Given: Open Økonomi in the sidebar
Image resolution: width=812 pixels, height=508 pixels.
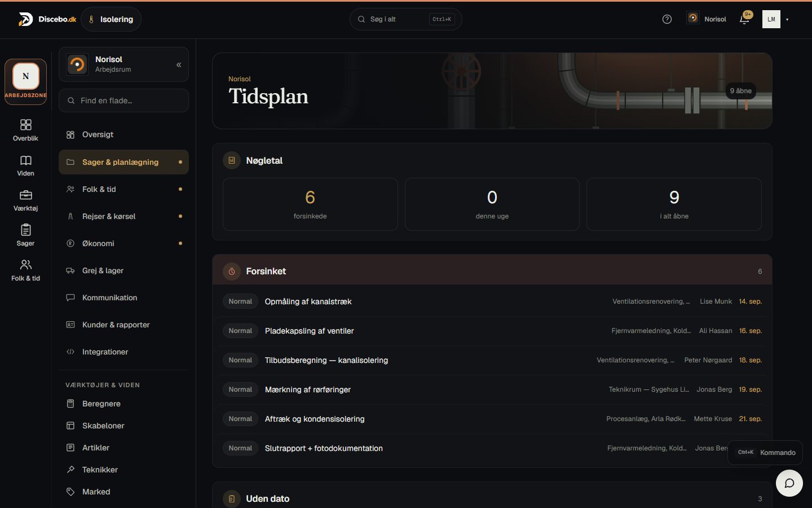Looking at the screenshot, I should (123, 243).
